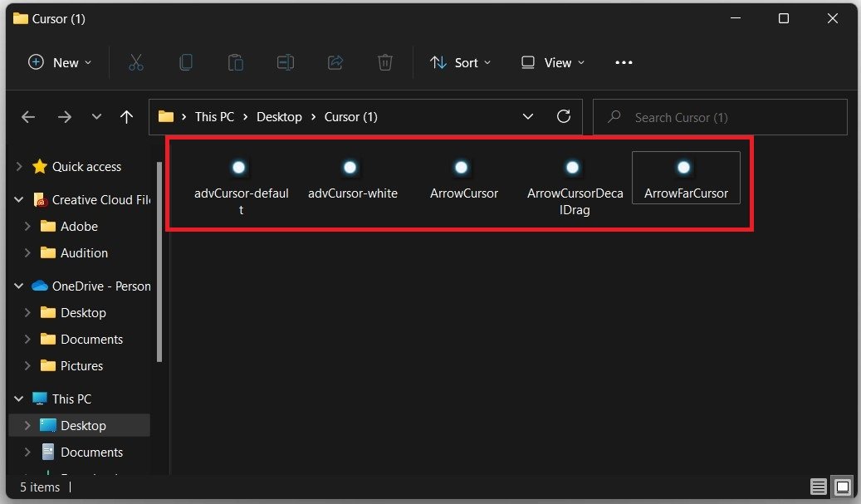Screen dimensions: 861x504
Task: Refresh the current folder view
Action: coord(564,116)
